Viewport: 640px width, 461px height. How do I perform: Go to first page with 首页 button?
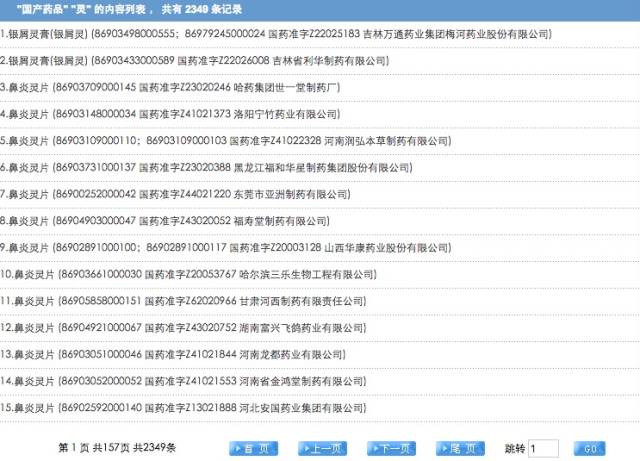point(253,448)
